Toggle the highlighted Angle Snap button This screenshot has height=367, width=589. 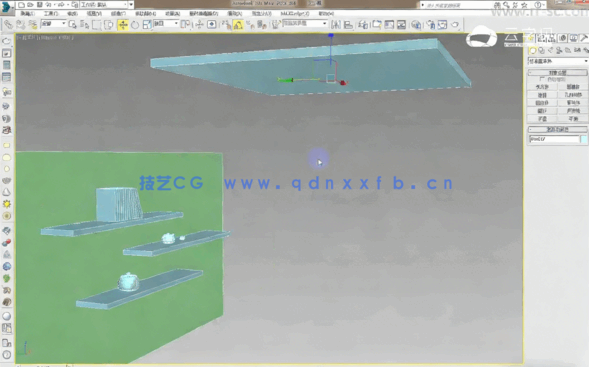(239, 25)
